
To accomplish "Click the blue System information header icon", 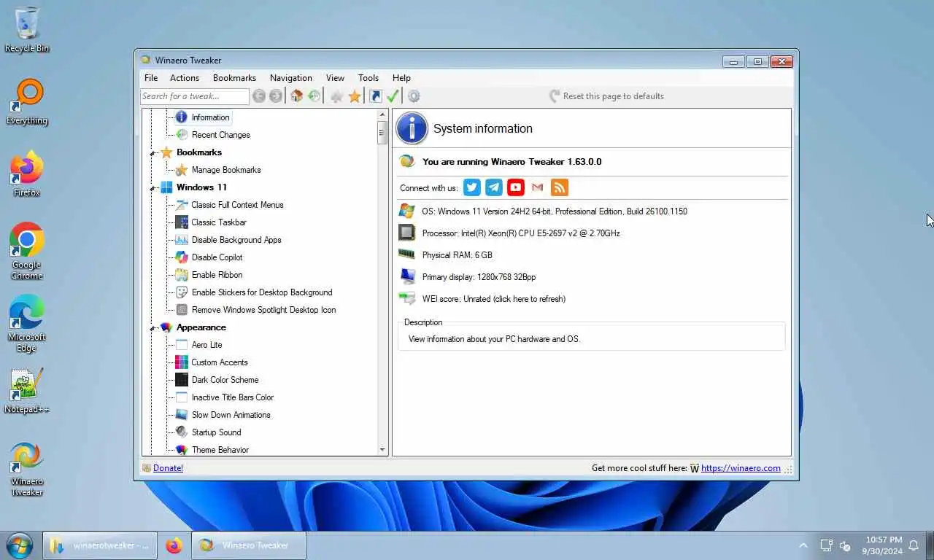I will tap(412, 128).
